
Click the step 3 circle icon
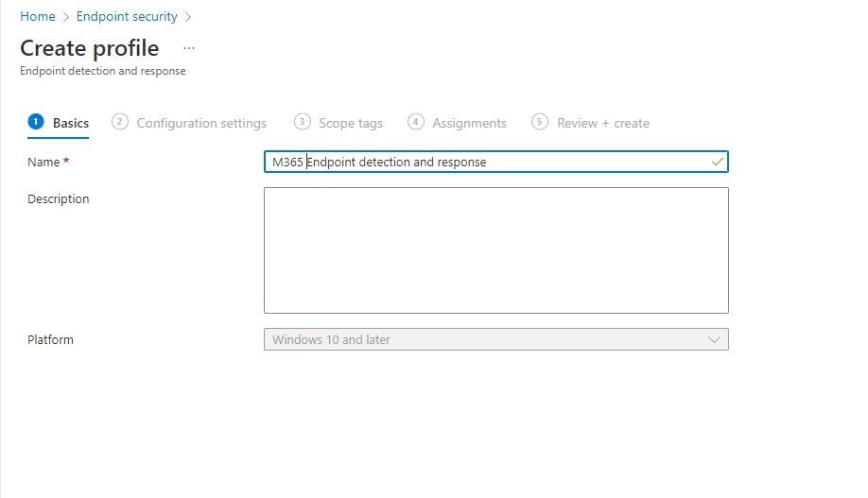click(x=303, y=122)
